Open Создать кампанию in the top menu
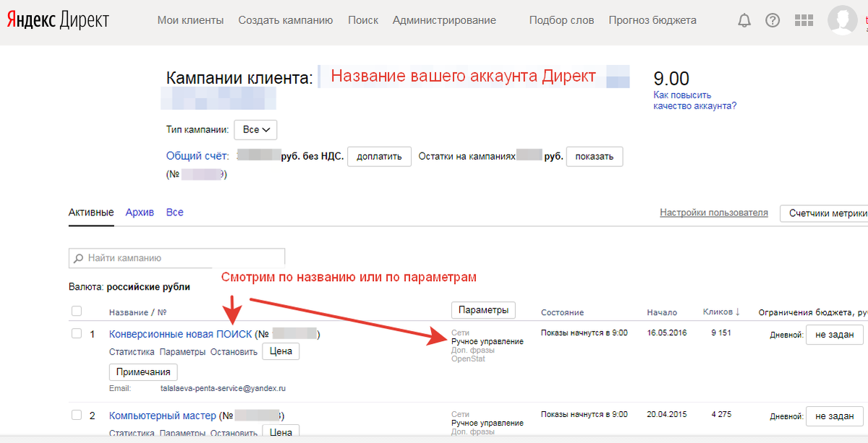Image resolution: width=868 pixels, height=443 pixels. click(x=286, y=20)
